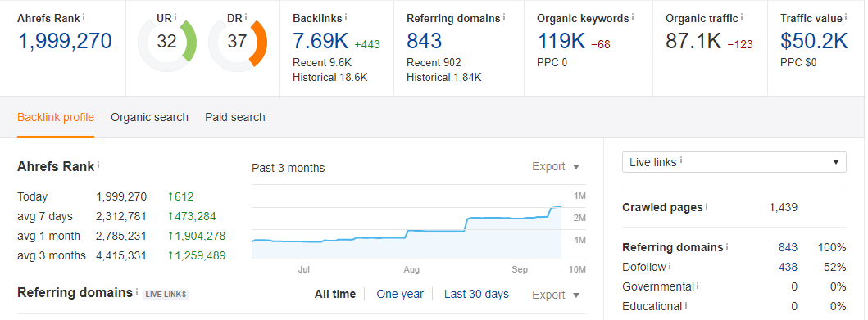Click Today change value 612

point(180,196)
